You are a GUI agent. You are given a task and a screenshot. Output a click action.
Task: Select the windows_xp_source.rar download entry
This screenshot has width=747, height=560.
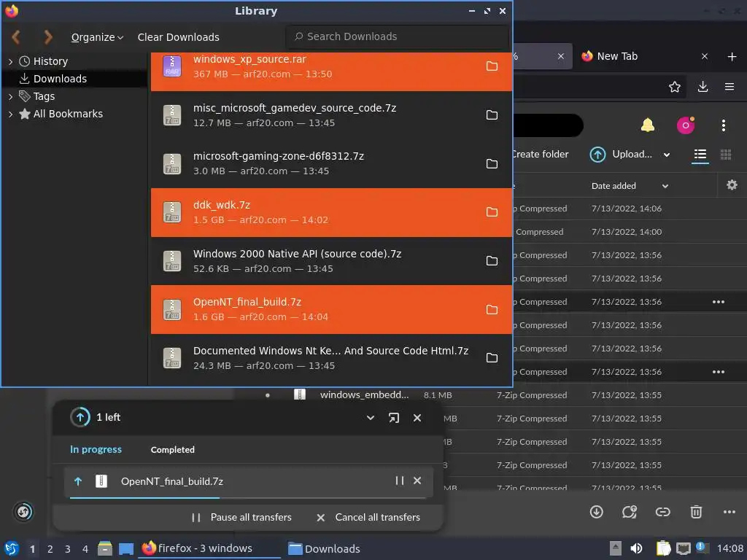[x=331, y=71]
